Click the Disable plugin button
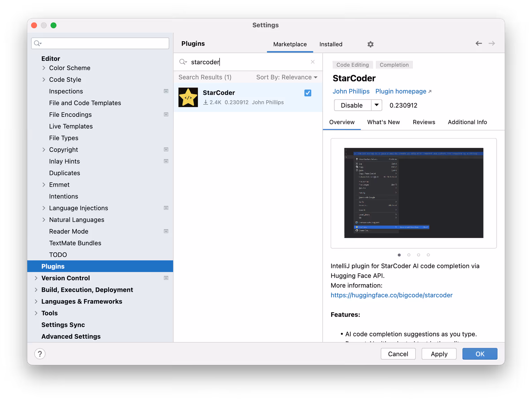The width and height of the screenshot is (532, 401). click(353, 105)
